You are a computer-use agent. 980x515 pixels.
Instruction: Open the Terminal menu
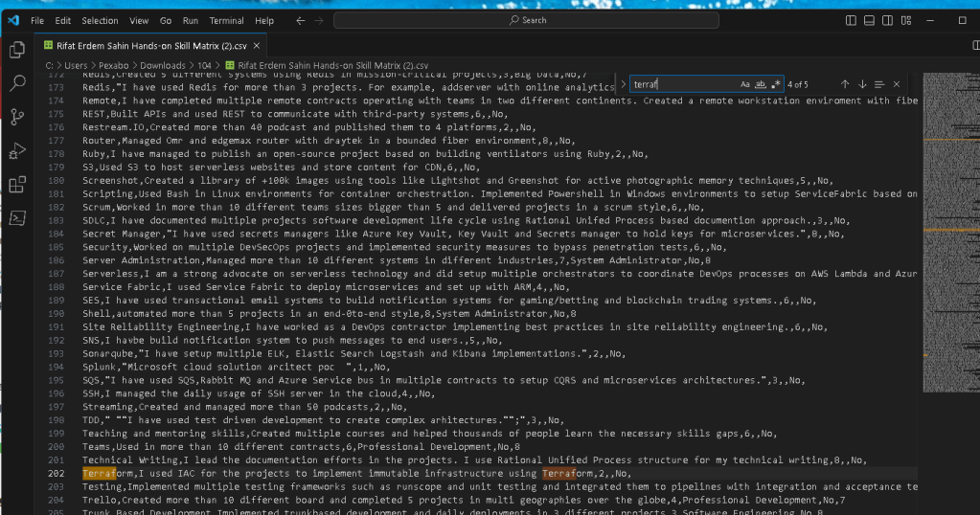(227, 21)
